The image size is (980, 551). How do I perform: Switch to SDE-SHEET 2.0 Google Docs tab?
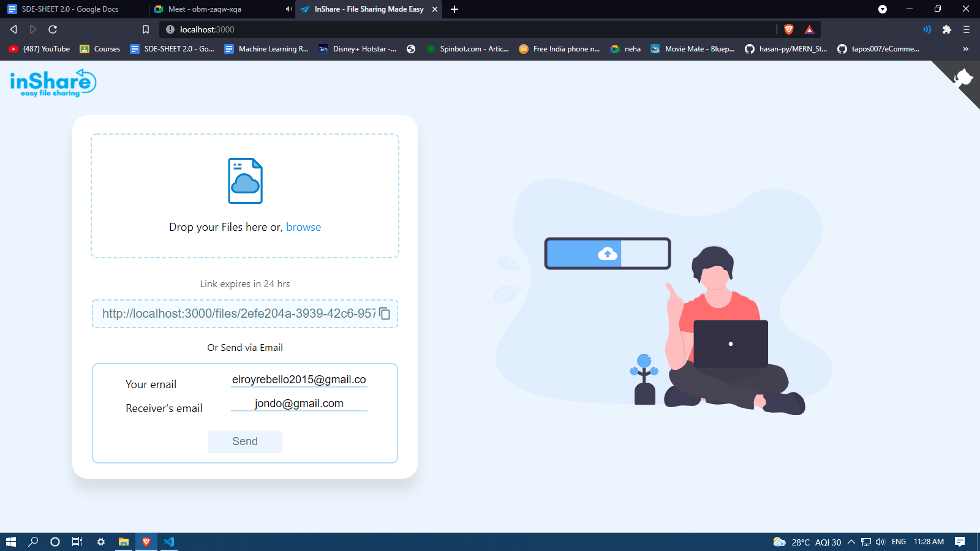(73, 9)
